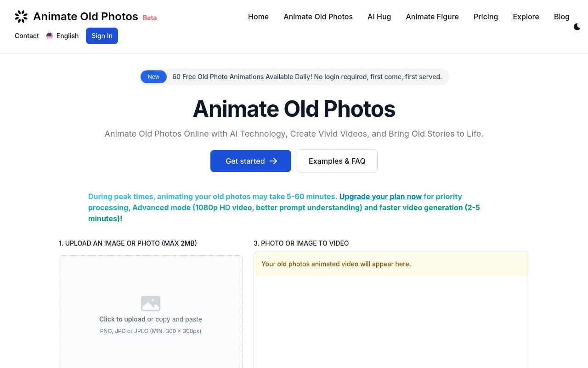The height and width of the screenshot is (368, 588).
Task: Toggle dark mode using the moon icon
Action: pyautogui.click(x=577, y=27)
